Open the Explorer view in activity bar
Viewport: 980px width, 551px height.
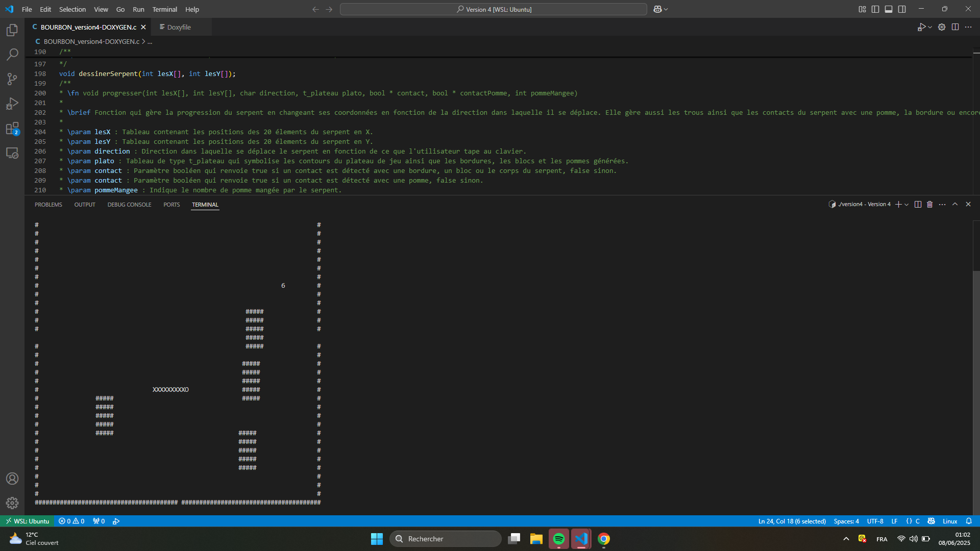[x=12, y=30]
